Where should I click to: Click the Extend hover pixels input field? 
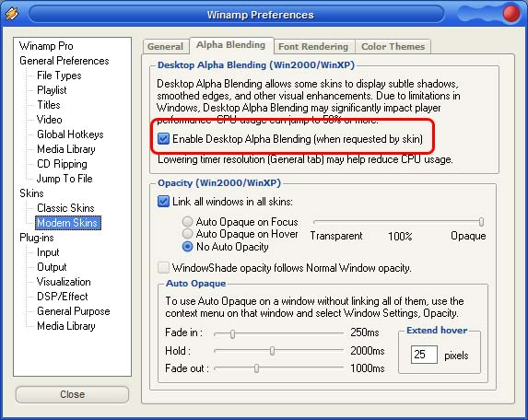pos(424,355)
